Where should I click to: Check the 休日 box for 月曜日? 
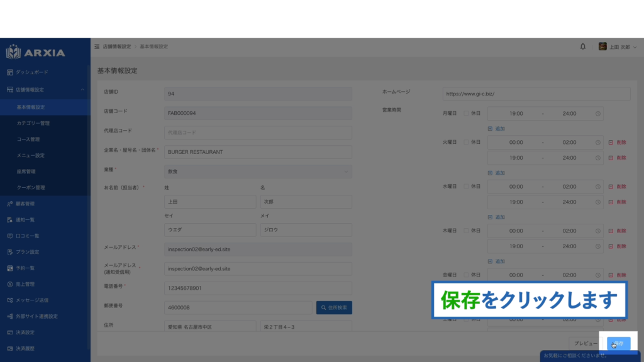click(x=466, y=113)
